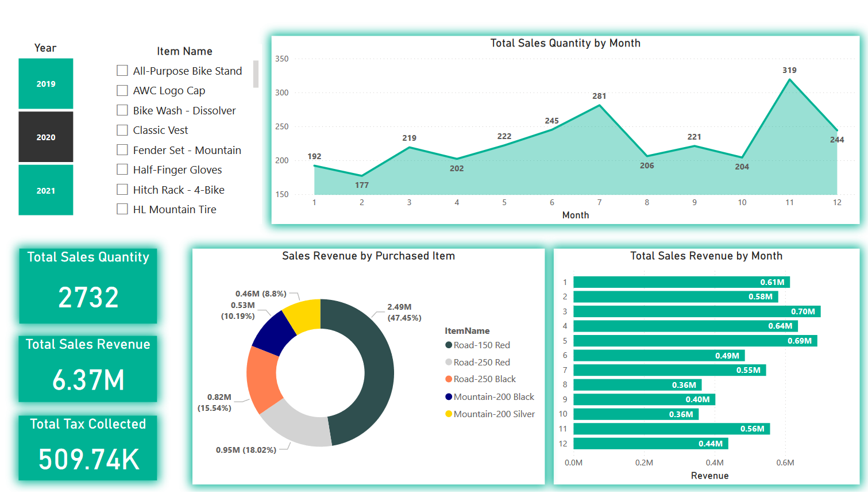The height and width of the screenshot is (493, 868).
Task: Check the AWC Logo Cap checkbox
Action: tap(122, 90)
